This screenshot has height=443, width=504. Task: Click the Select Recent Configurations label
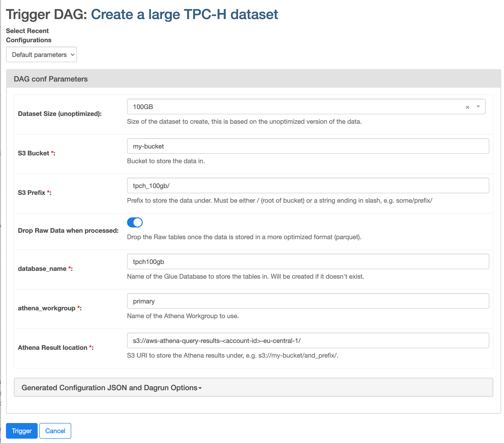[29, 36]
